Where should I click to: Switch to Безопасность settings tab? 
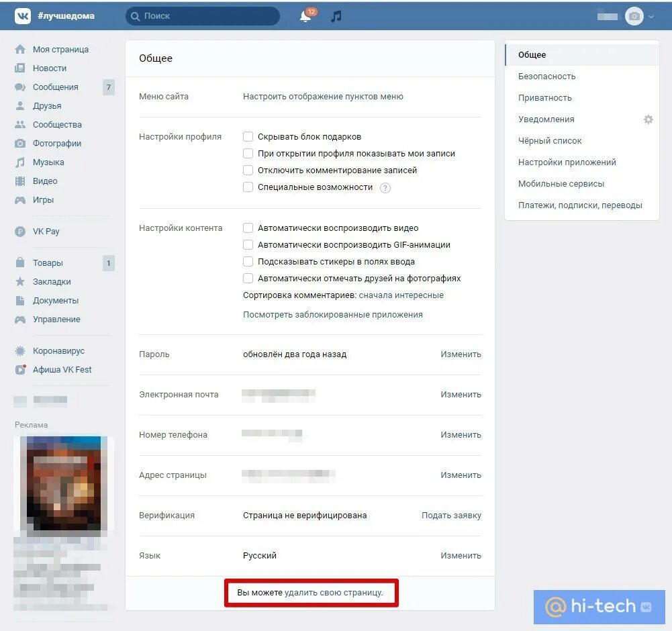[x=582, y=77]
